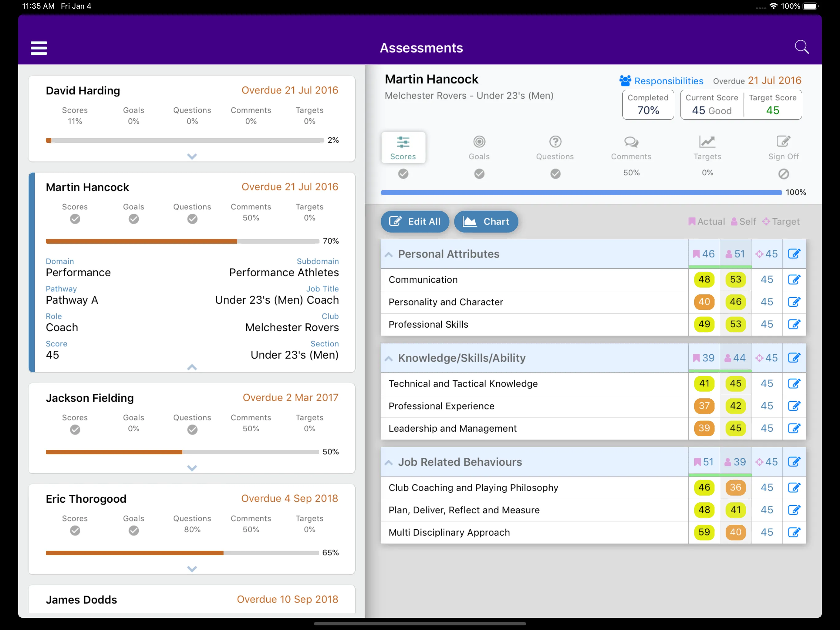Edit the Knowledge/Skills/Ability section header
The image size is (840, 630).
[x=794, y=358]
